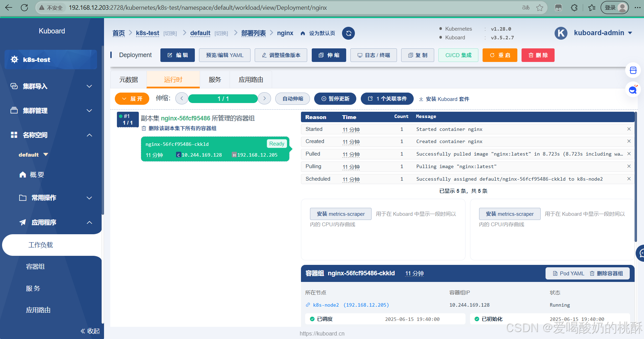Click the 编辑 edit button
This screenshot has width=644, height=339.
(x=177, y=55)
